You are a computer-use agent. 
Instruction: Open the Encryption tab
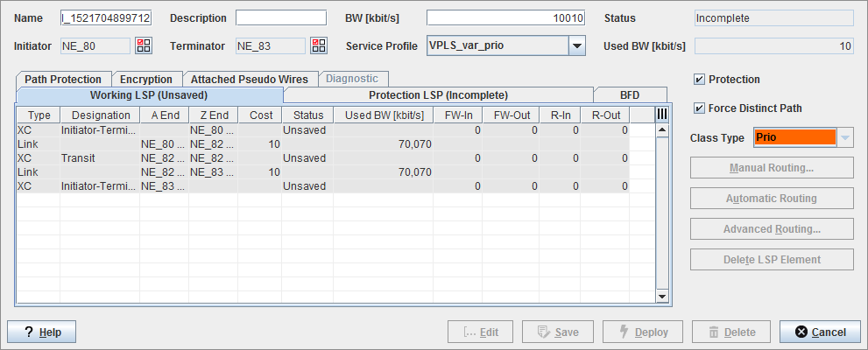146,80
